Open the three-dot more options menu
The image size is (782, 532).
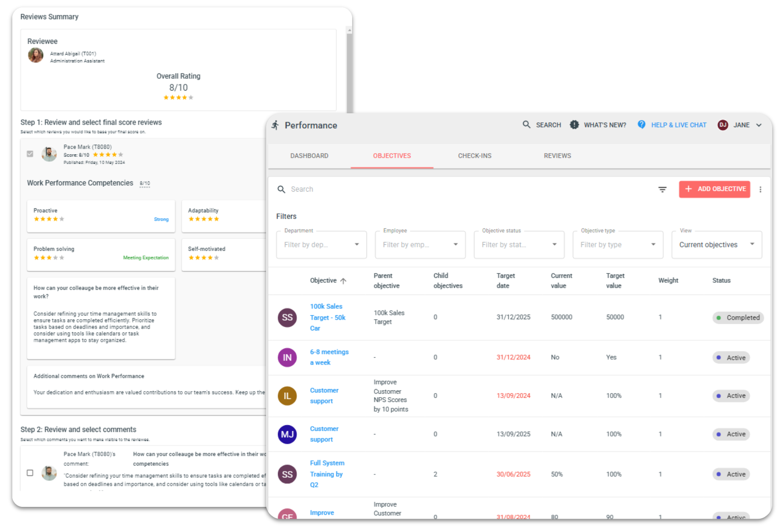[x=760, y=190]
